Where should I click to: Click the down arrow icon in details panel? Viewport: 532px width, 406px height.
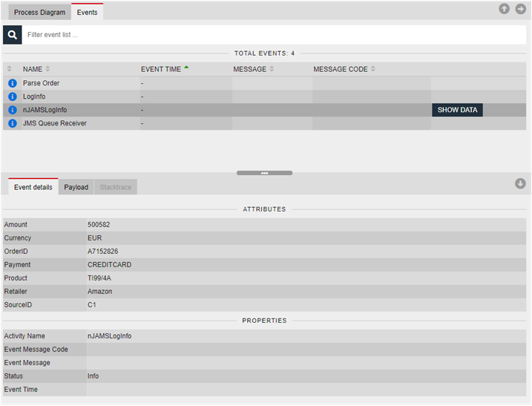pyautogui.click(x=520, y=183)
